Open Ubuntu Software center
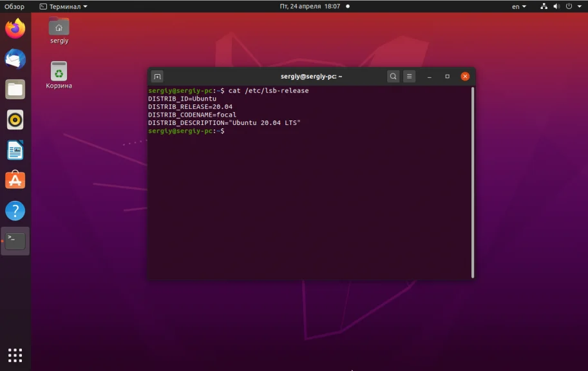 (15, 180)
